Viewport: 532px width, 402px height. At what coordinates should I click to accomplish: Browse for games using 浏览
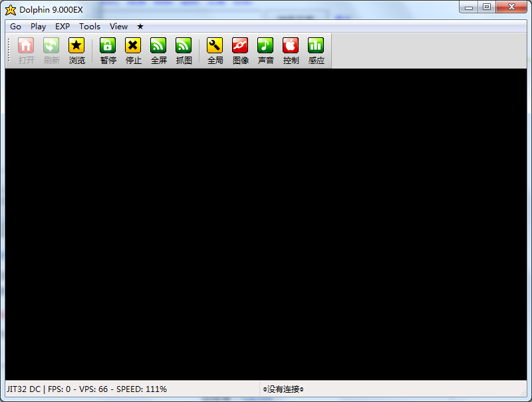tap(77, 49)
